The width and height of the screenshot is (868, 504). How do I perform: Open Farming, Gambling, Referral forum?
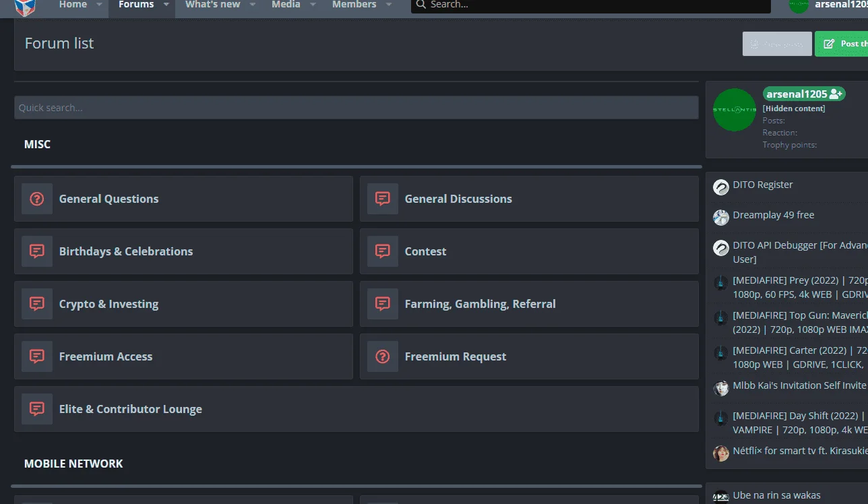click(480, 304)
